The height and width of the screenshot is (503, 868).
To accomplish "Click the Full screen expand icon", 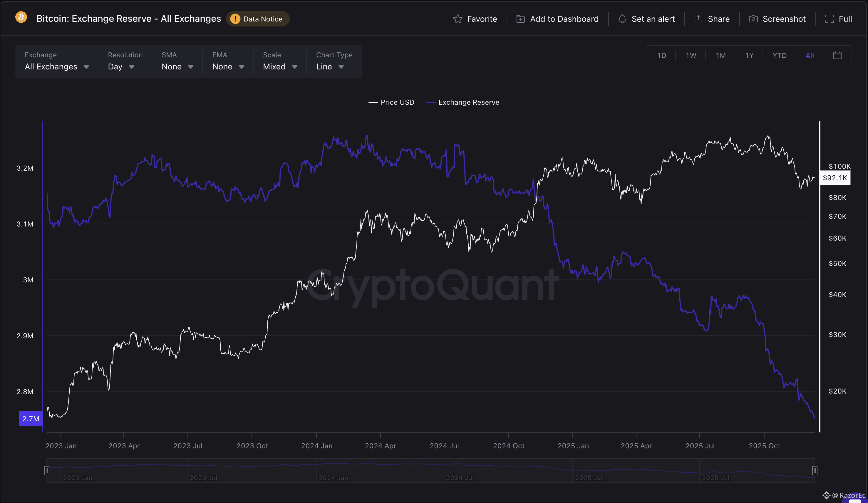I will [829, 19].
